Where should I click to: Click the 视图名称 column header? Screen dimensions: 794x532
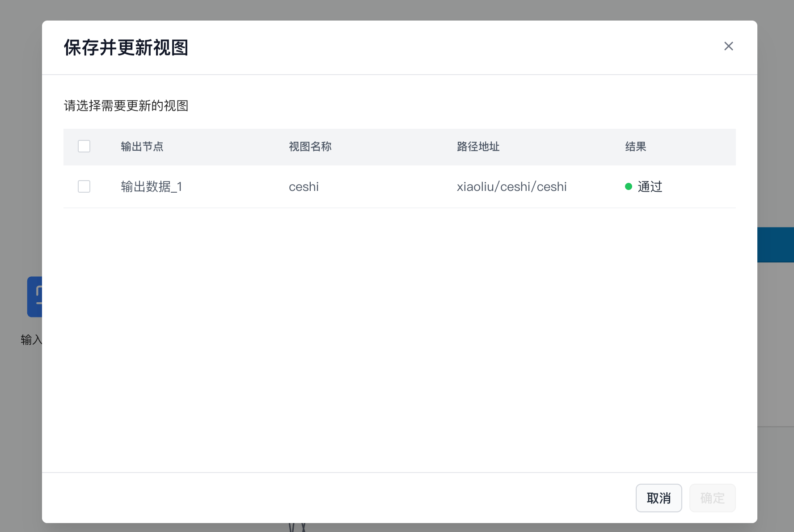310,147
